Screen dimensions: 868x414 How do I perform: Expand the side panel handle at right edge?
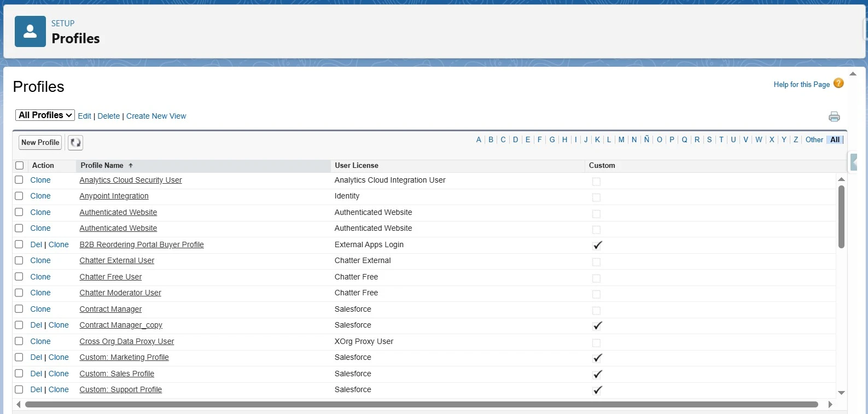(854, 162)
